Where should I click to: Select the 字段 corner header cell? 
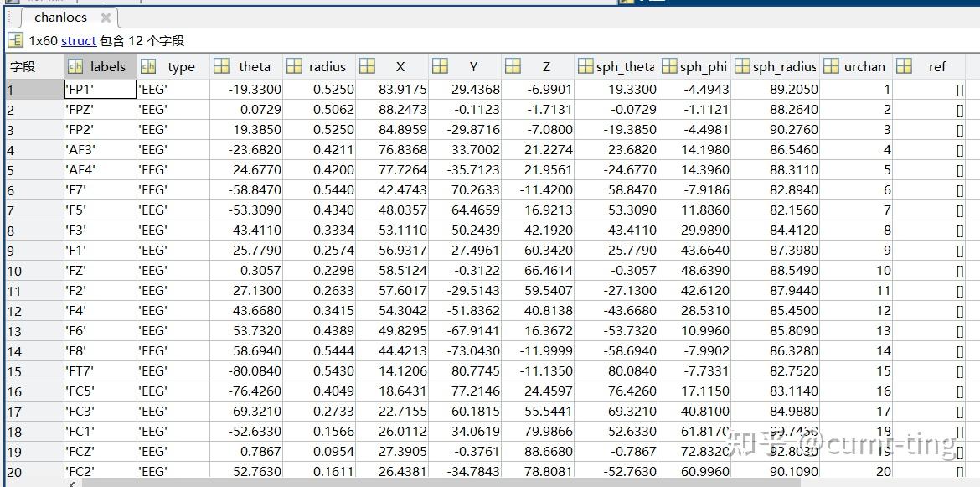point(34,67)
